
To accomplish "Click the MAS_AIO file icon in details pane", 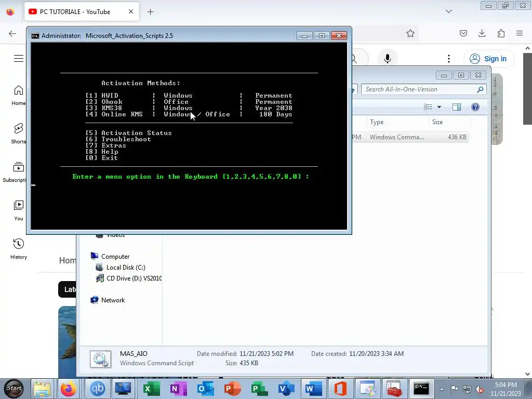I will point(100,359).
